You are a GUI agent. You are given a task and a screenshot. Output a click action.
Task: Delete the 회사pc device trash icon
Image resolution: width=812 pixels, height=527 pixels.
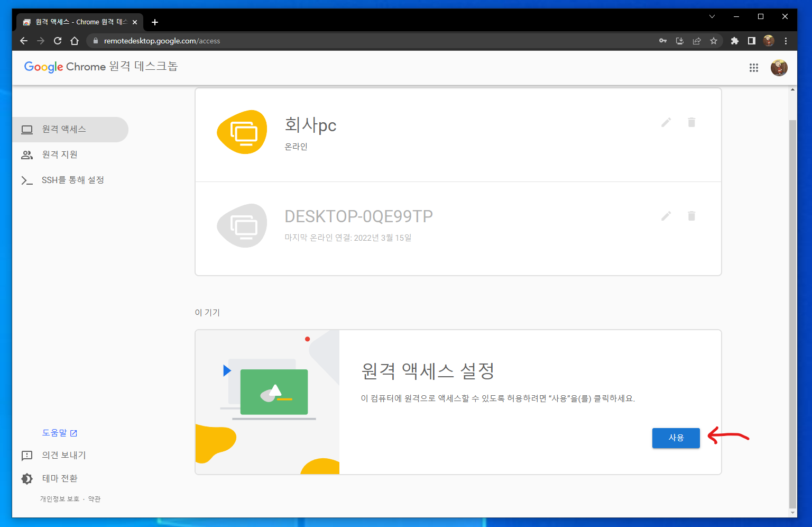point(691,122)
